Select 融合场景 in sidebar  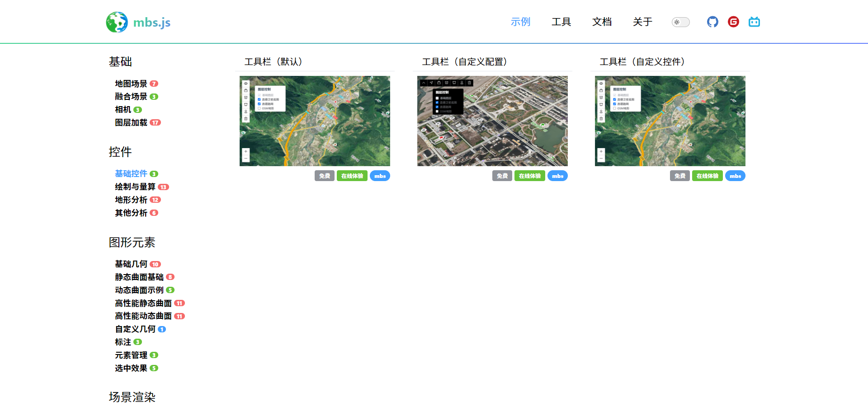[131, 97]
